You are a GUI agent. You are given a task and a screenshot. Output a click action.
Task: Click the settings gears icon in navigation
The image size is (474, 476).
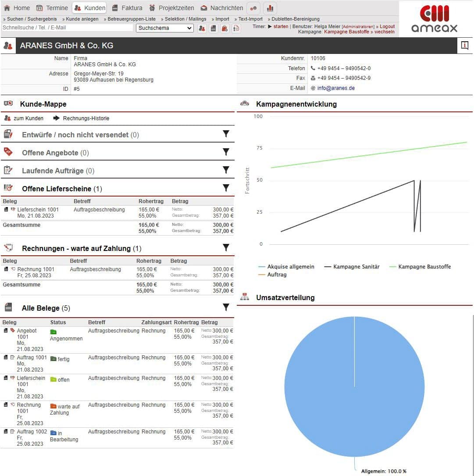point(253,8)
